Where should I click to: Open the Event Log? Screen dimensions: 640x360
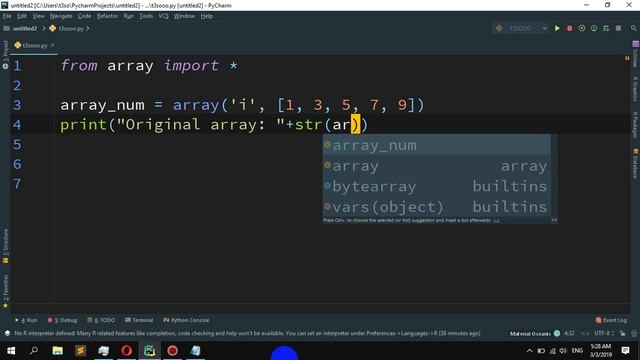pyautogui.click(x=611, y=320)
